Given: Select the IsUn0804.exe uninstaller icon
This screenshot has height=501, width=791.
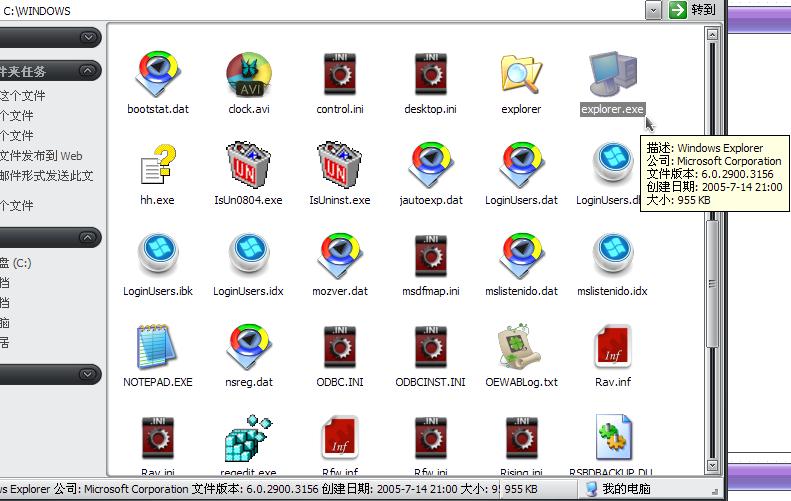Looking at the screenshot, I should pyautogui.click(x=249, y=164).
